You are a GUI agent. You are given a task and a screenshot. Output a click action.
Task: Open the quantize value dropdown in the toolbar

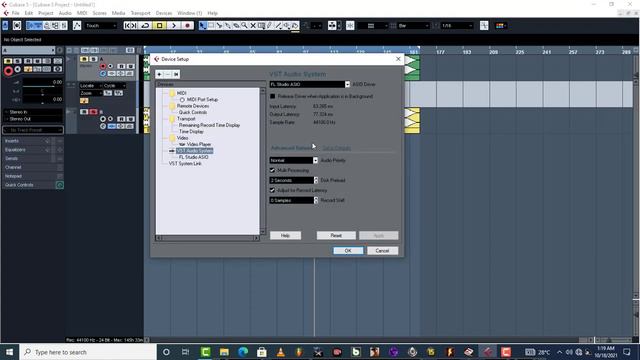pyautogui.click(x=457, y=25)
